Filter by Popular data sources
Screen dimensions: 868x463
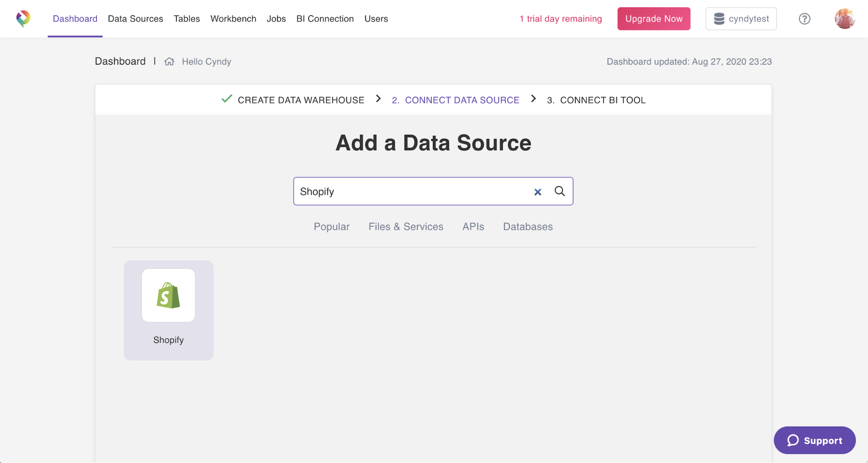pyautogui.click(x=332, y=227)
